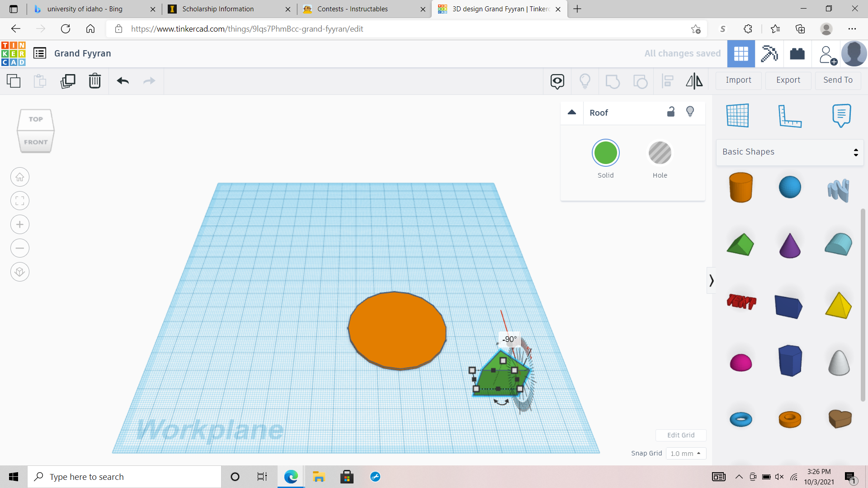Delete selection with trash icon
The height and width of the screenshot is (488, 868).
tap(94, 81)
